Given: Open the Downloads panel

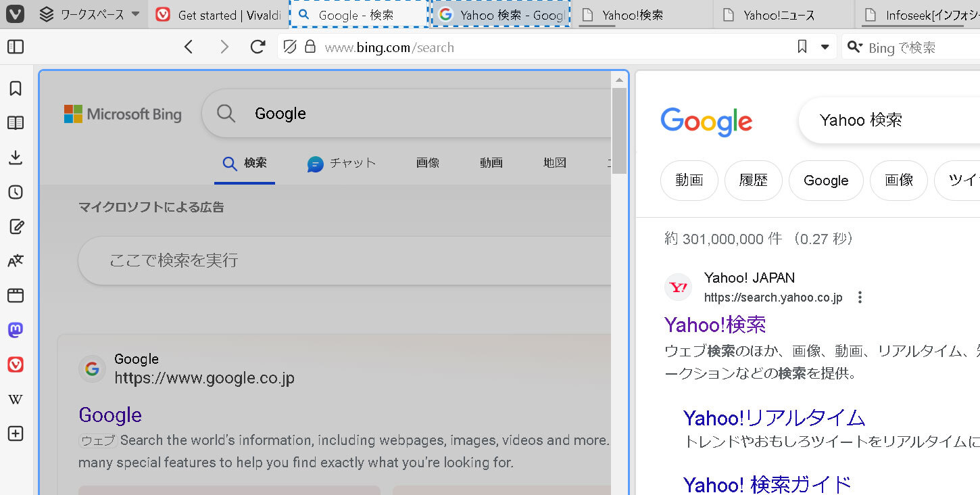Looking at the screenshot, I should [16, 158].
